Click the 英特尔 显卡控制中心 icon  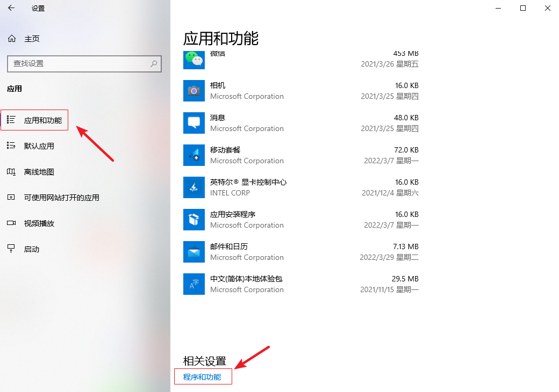[x=193, y=187]
